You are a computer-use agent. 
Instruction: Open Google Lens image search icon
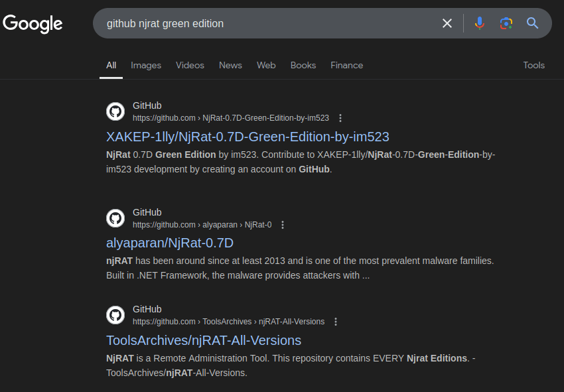pyautogui.click(x=506, y=23)
